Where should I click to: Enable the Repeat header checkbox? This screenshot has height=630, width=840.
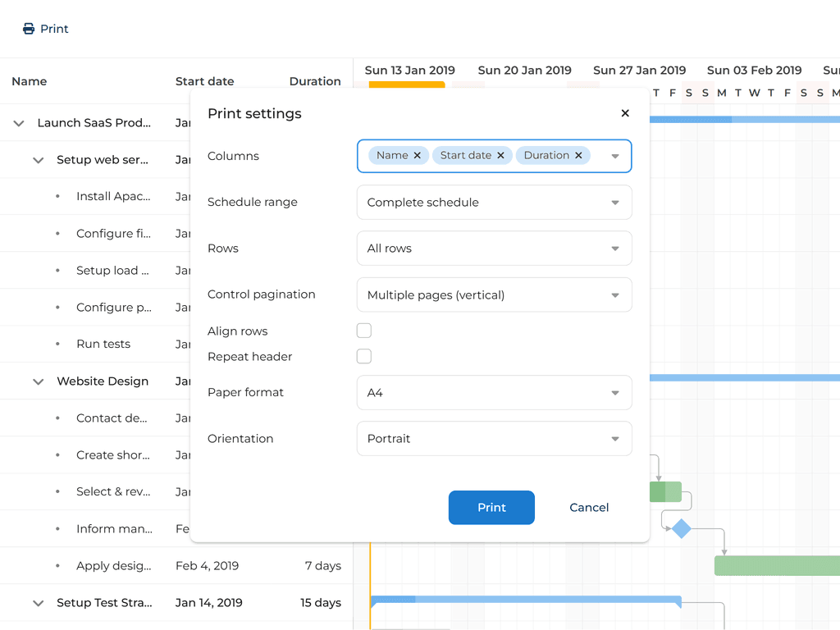364,356
